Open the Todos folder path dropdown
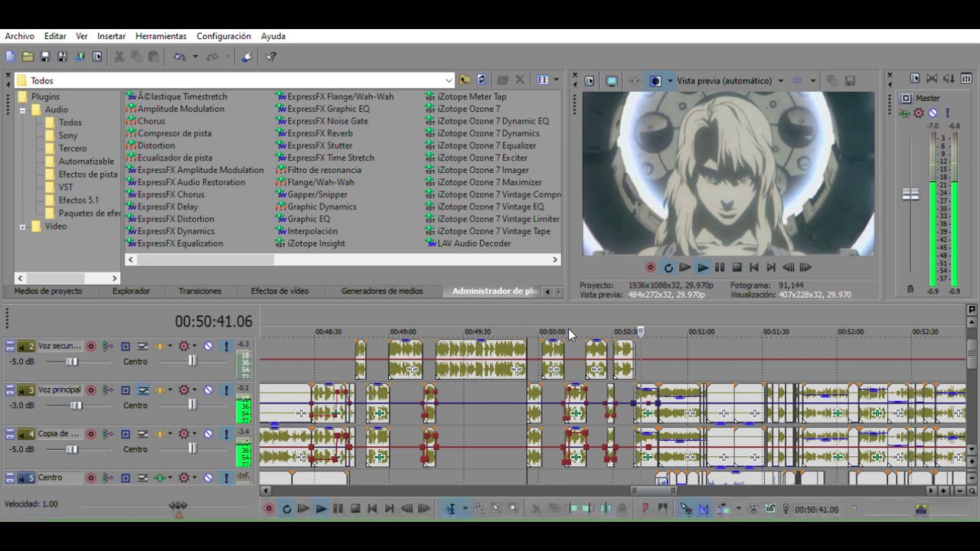The width and height of the screenshot is (980, 551). (449, 80)
